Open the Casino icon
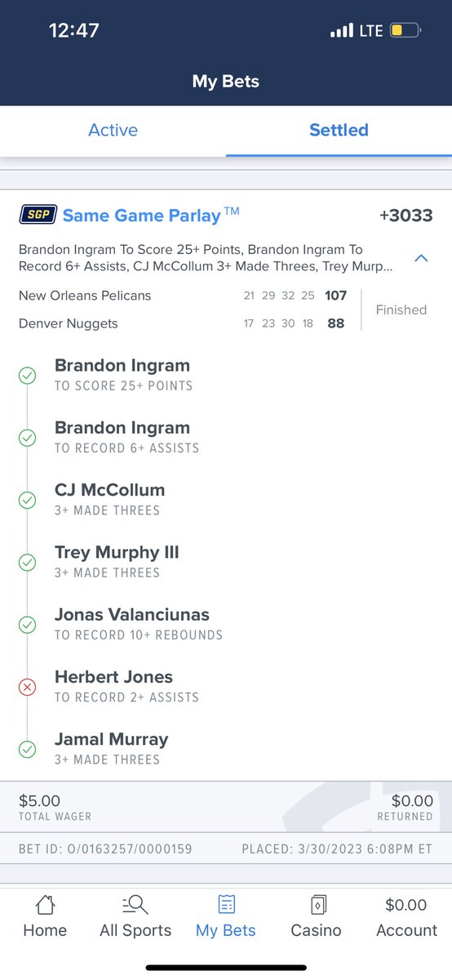 point(317,904)
